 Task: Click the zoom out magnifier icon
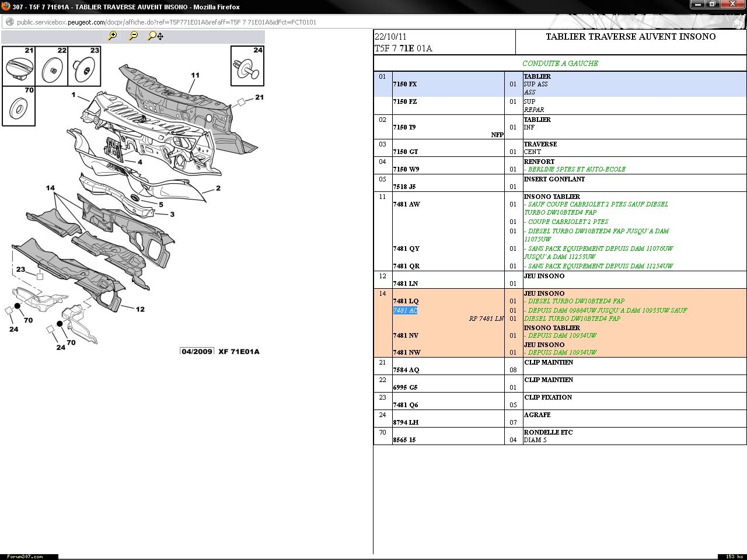pyautogui.click(x=134, y=36)
